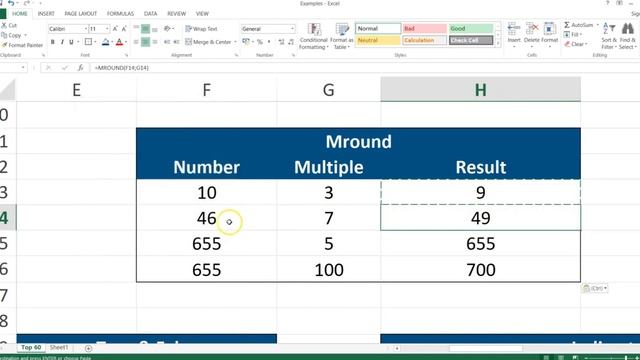Click Decrease Indent icon

167,42
